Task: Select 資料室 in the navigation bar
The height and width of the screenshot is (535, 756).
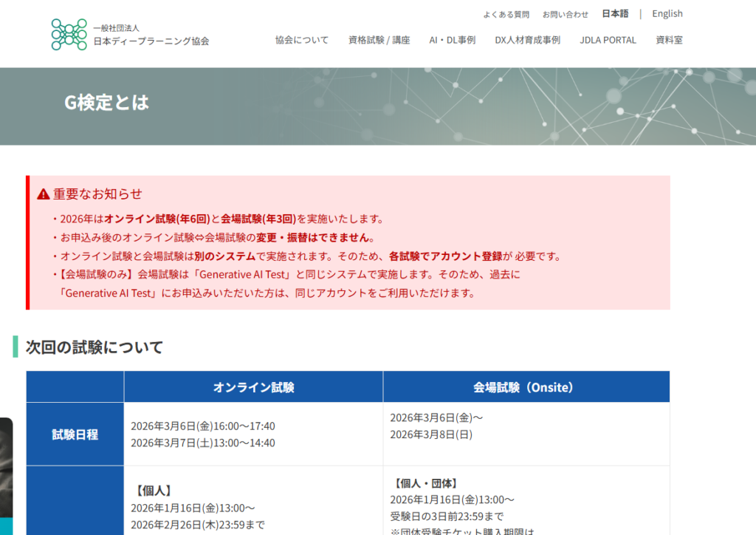Action: 670,40
